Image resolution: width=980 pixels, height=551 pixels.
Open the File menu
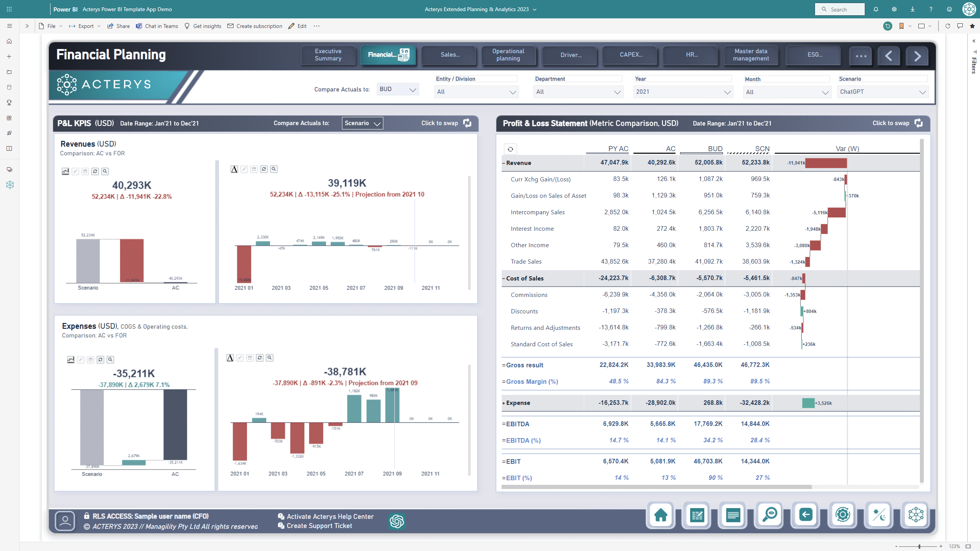(51, 26)
